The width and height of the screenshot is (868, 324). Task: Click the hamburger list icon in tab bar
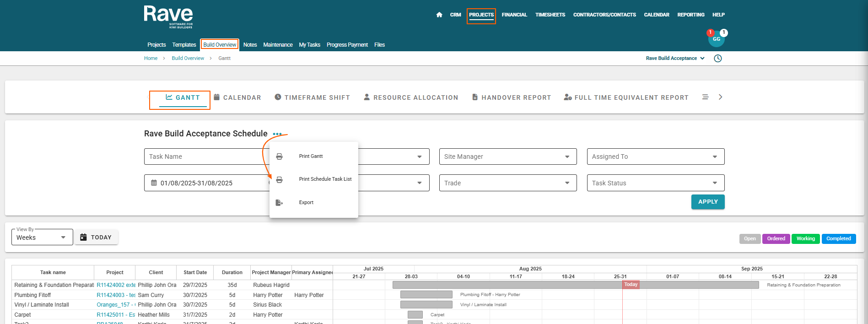coord(705,97)
